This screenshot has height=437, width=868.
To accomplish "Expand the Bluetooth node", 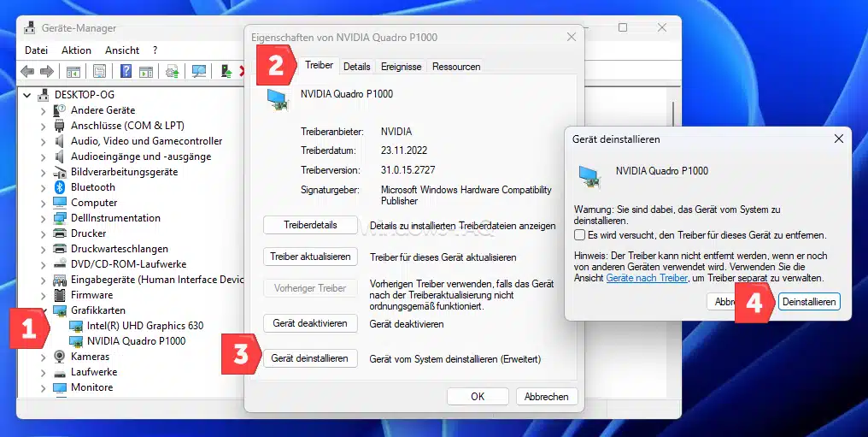I will click(44, 188).
